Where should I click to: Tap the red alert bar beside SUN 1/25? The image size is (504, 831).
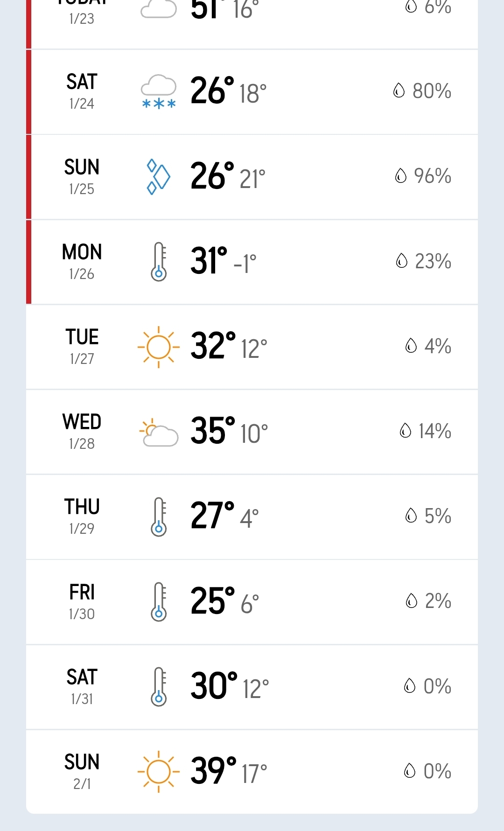[28, 177]
